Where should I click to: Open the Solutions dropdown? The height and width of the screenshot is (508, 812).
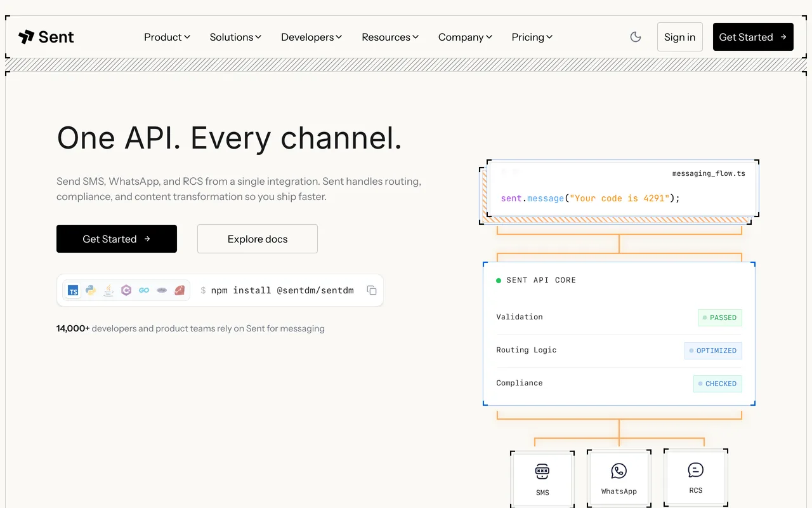[235, 37]
